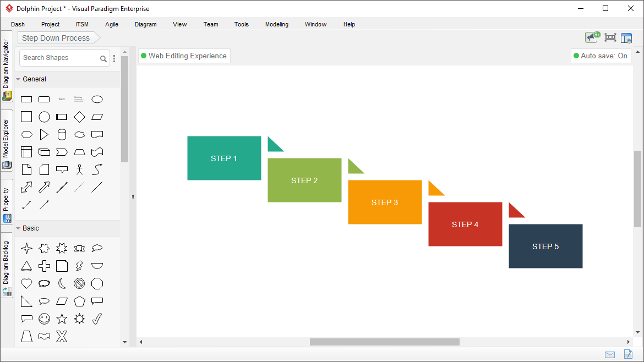Screen dimensions: 644x362
Task: Select the no-symbol prohibited shape
Action: (79, 284)
